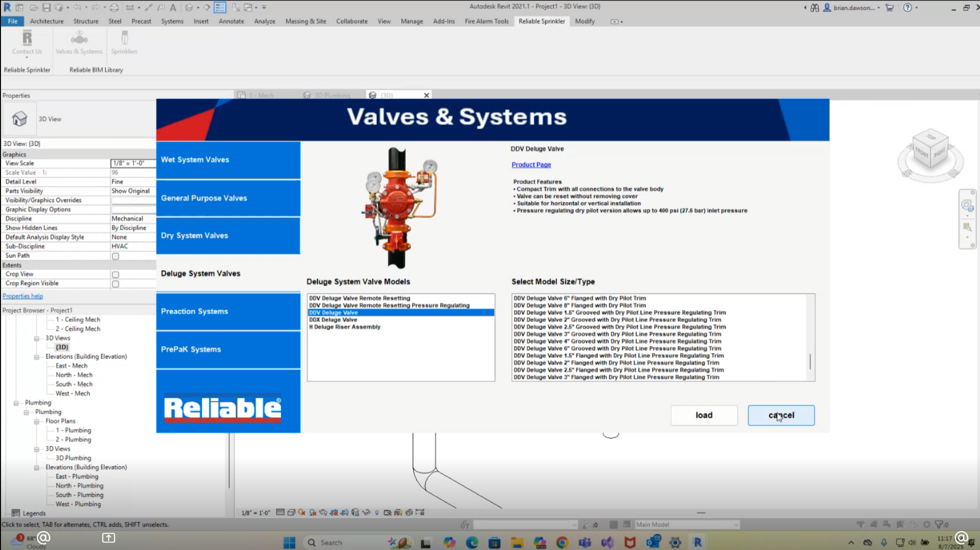This screenshot has width=980, height=550.
Task: Click the Lock 3D View house icon
Action: (355, 513)
